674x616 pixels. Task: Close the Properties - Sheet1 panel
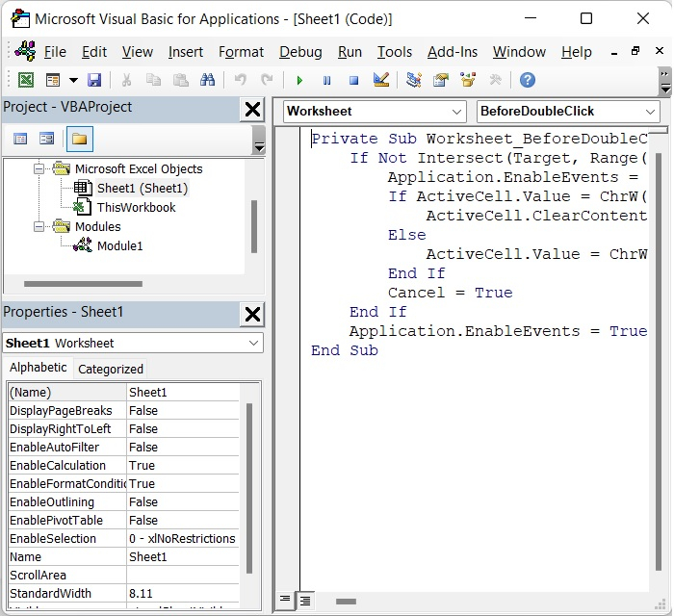click(x=252, y=313)
